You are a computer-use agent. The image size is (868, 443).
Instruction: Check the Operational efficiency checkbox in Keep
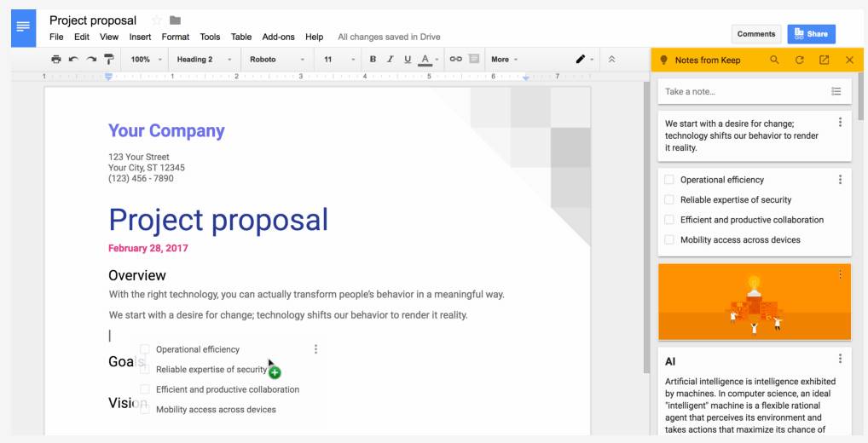click(x=669, y=180)
